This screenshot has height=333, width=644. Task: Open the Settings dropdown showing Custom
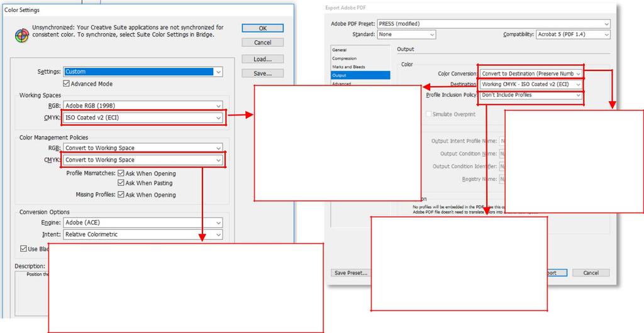click(143, 72)
